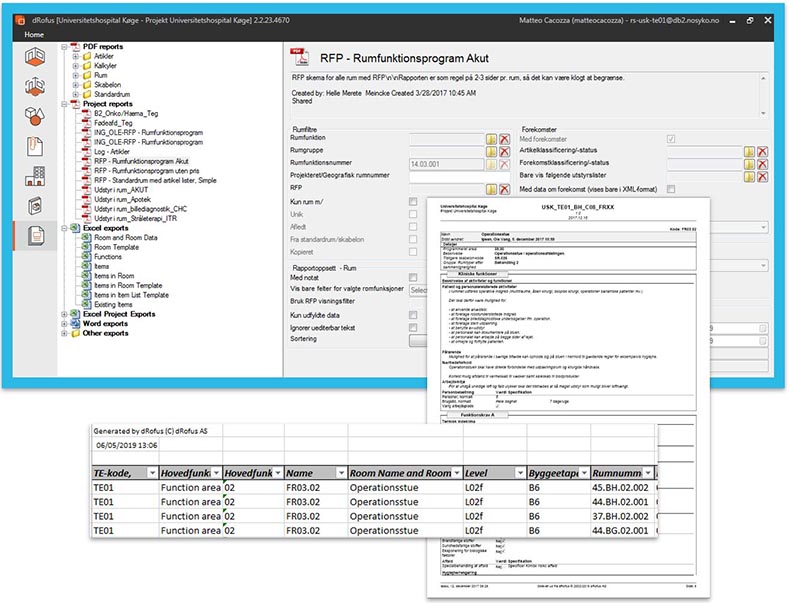Open the RFP - Rumfunktionsprogram Akut report
The width and height of the screenshot is (789, 603).
[141, 161]
